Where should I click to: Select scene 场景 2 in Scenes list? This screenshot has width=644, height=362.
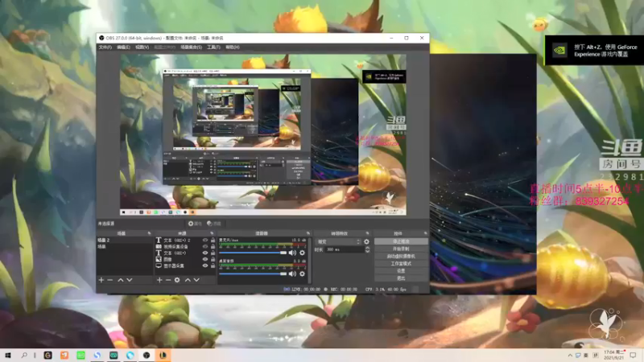pyautogui.click(x=125, y=240)
